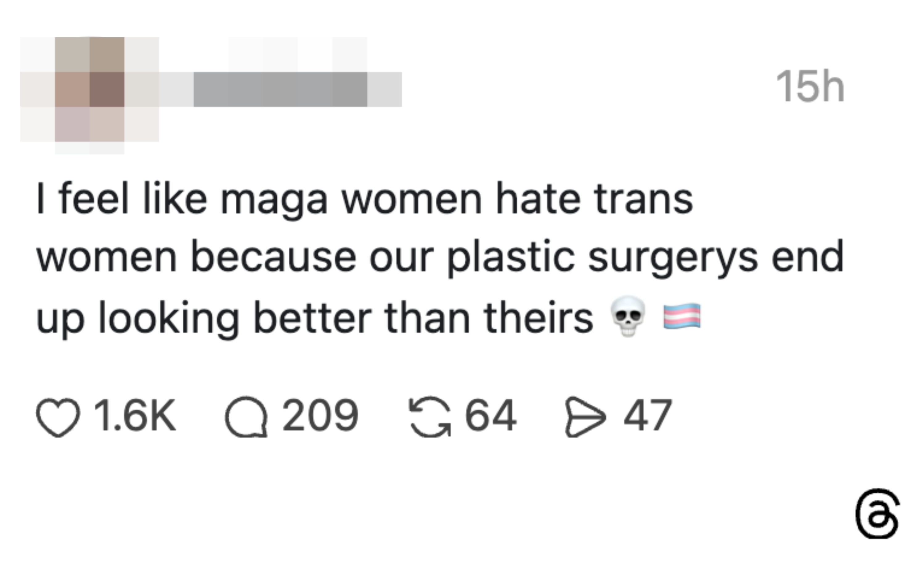The width and height of the screenshot is (924, 566).
Task: View likes by clicking the 1.6K count
Action: tap(134, 415)
